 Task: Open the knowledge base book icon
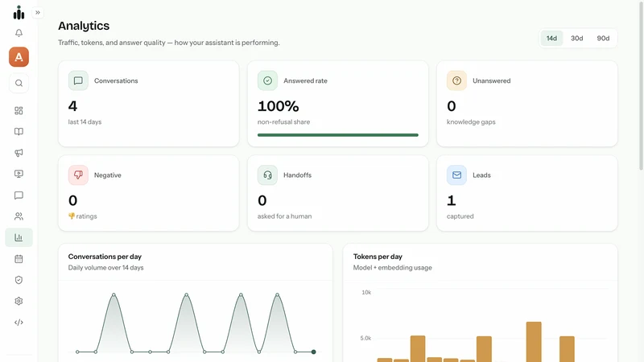click(19, 131)
